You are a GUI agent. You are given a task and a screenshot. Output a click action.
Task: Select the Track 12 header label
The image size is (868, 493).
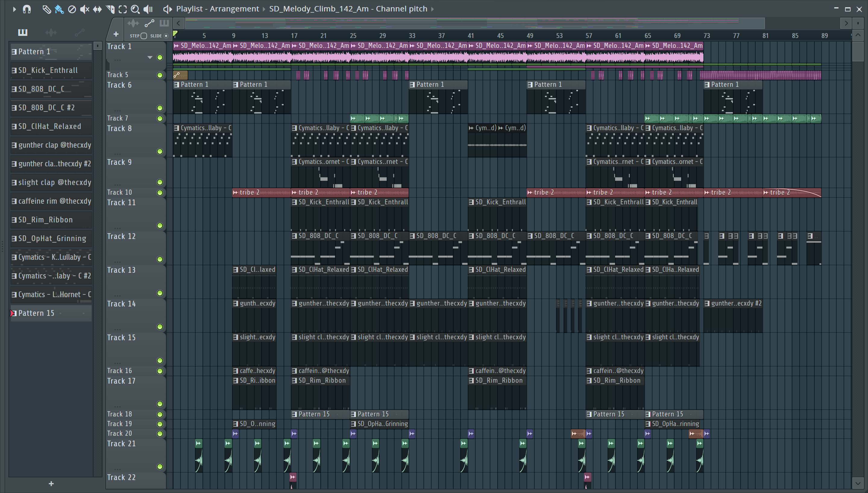[121, 236]
